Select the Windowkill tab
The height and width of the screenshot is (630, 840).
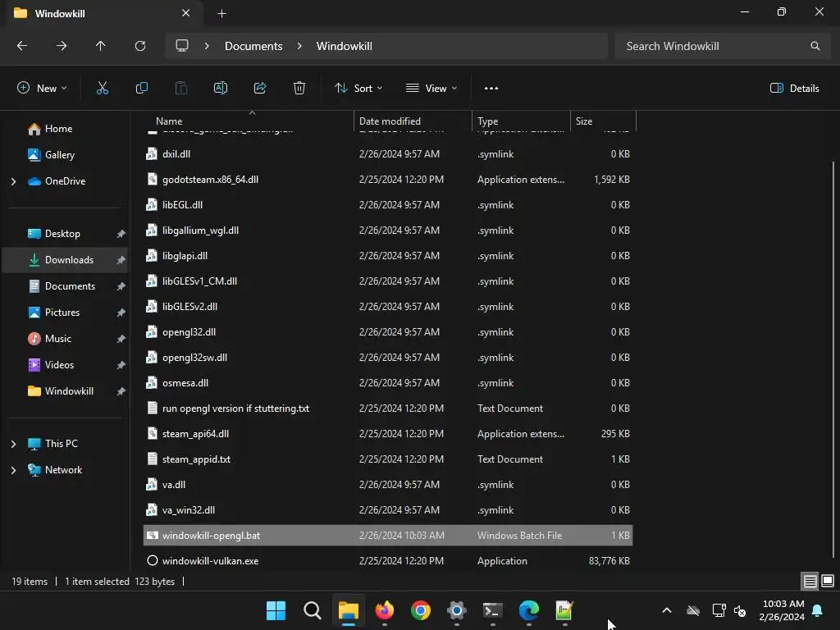102,13
